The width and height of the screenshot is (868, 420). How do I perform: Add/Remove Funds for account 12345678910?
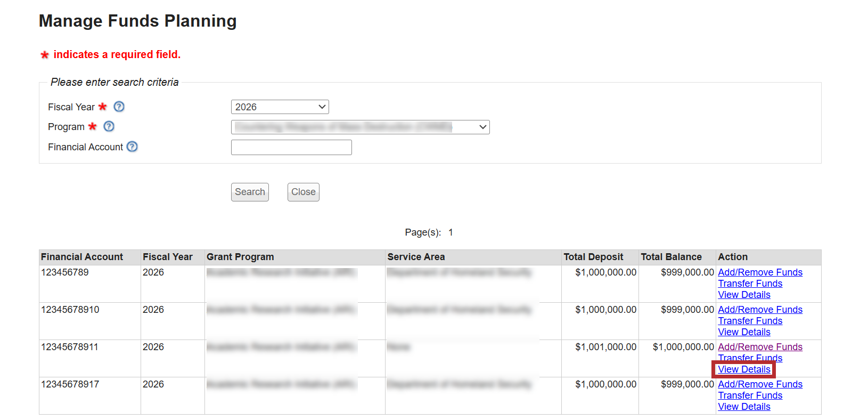coord(760,310)
